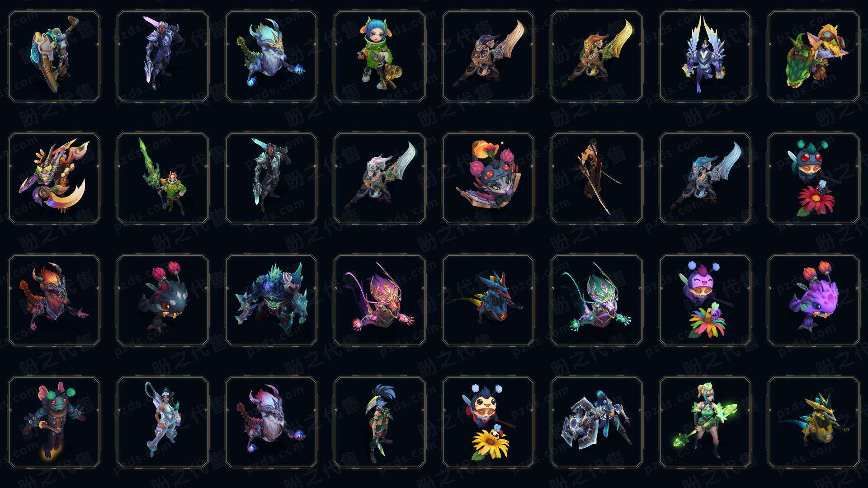Select the blonde mage with glowing green staff
This screenshot has height=488, width=868.
tap(705, 422)
